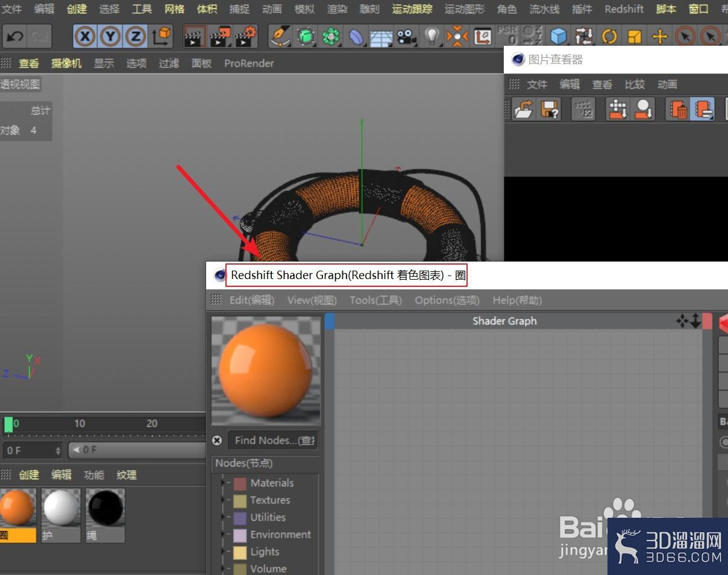The height and width of the screenshot is (575, 728).
Task: Expand the Materials node category
Action: click(224, 483)
